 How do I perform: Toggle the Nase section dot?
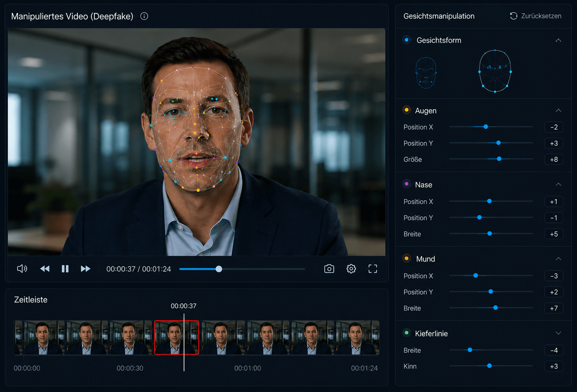(x=407, y=184)
